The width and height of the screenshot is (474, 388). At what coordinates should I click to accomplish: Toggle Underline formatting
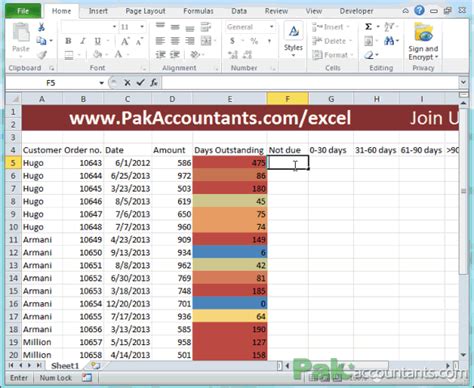pos(97,41)
